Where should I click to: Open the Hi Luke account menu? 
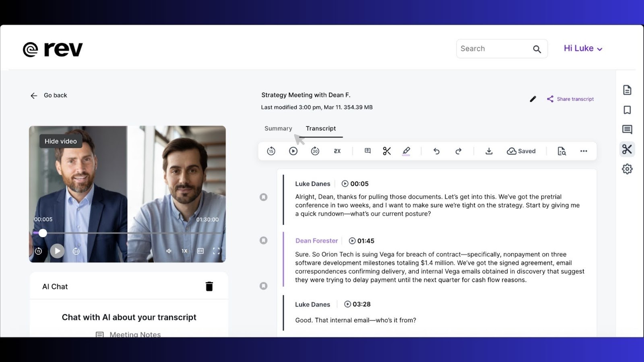coord(582,48)
